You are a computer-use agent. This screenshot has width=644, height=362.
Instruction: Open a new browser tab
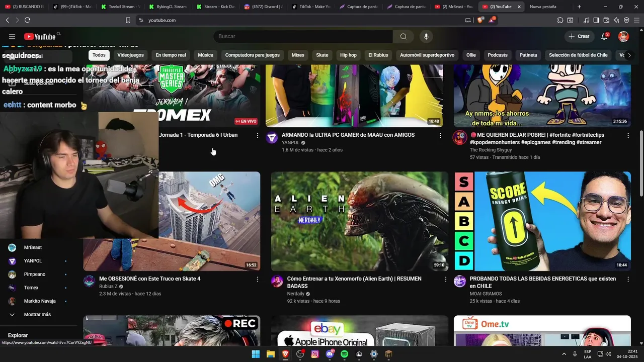point(579,7)
